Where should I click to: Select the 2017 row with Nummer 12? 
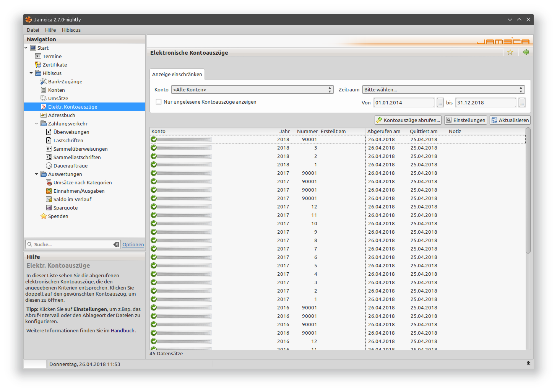pyautogui.click(x=338, y=207)
